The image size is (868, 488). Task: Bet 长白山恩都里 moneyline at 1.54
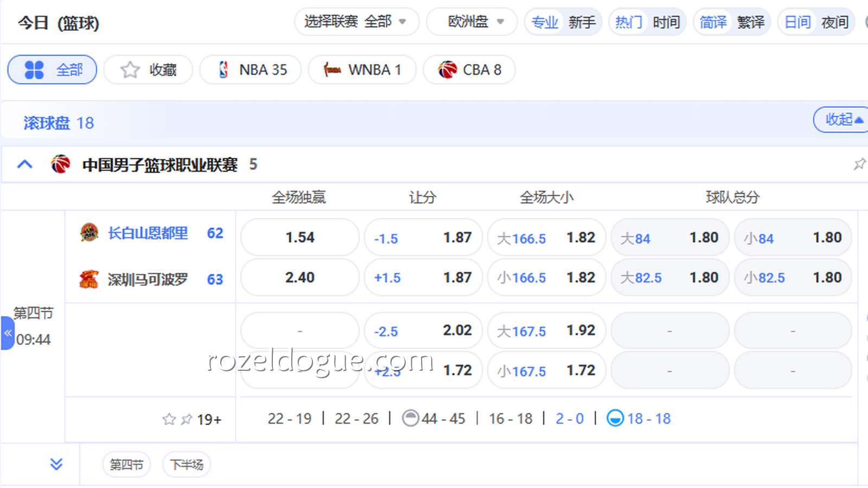tap(300, 237)
